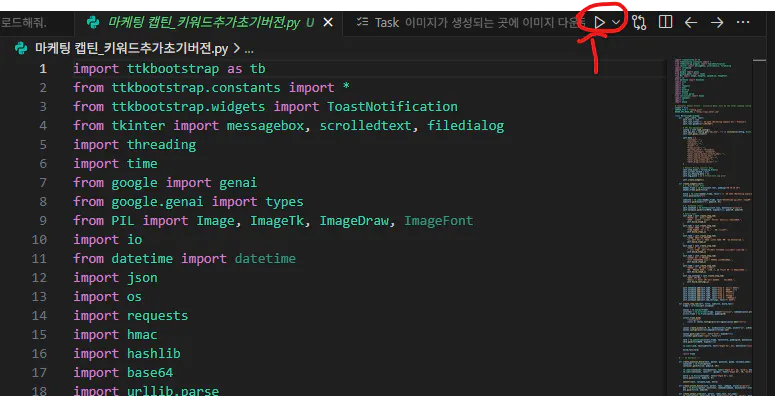Select file name in the breadcrumb bar
The image size is (775, 396).
pyautogui.click(x=131, y=48)
